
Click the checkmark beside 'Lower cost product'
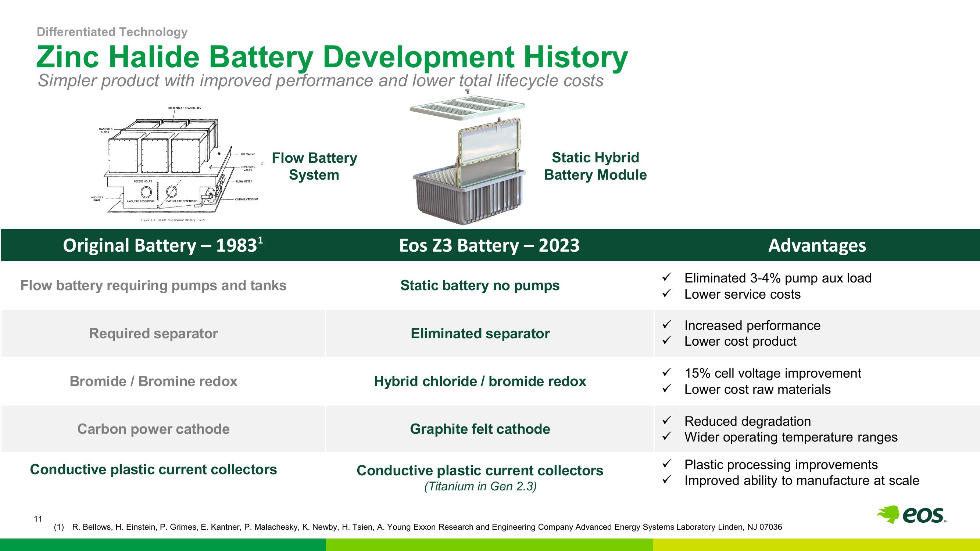tap(666, 341)
